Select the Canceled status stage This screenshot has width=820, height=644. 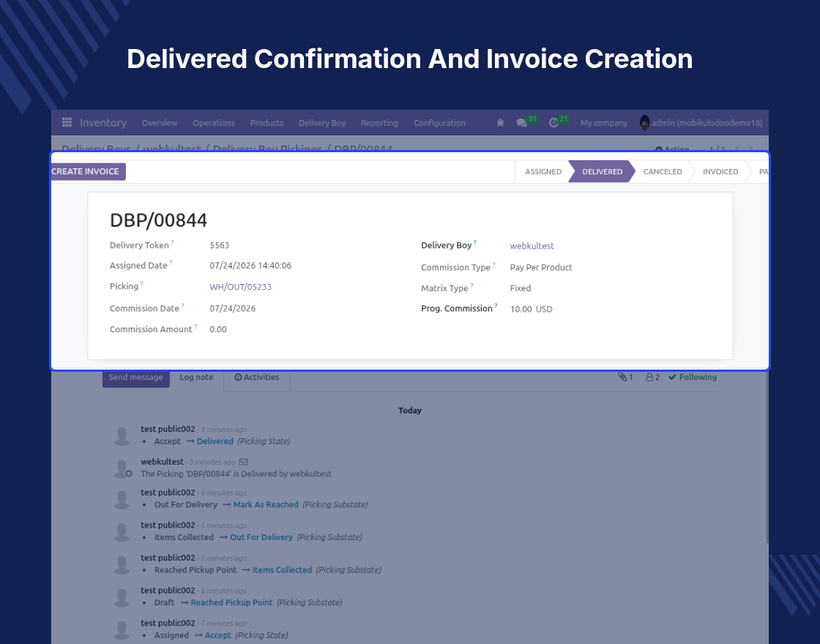pyautogui.click(x=663, y=171)
